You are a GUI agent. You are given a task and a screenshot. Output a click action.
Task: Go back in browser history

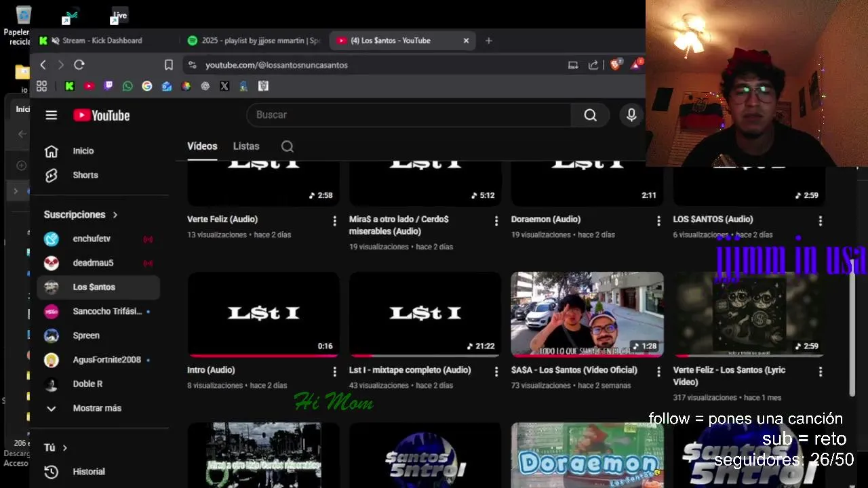[43, 64]
